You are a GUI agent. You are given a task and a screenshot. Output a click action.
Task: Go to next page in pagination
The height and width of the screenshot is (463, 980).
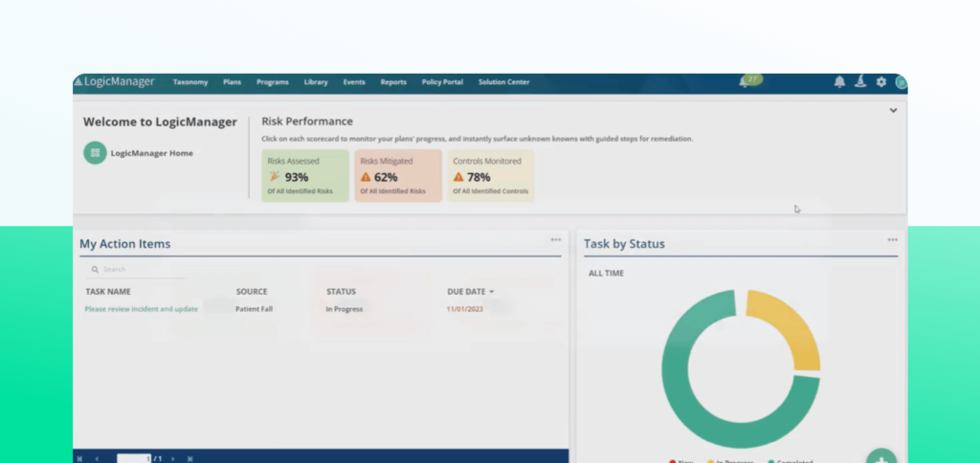[x=172, y=459]
